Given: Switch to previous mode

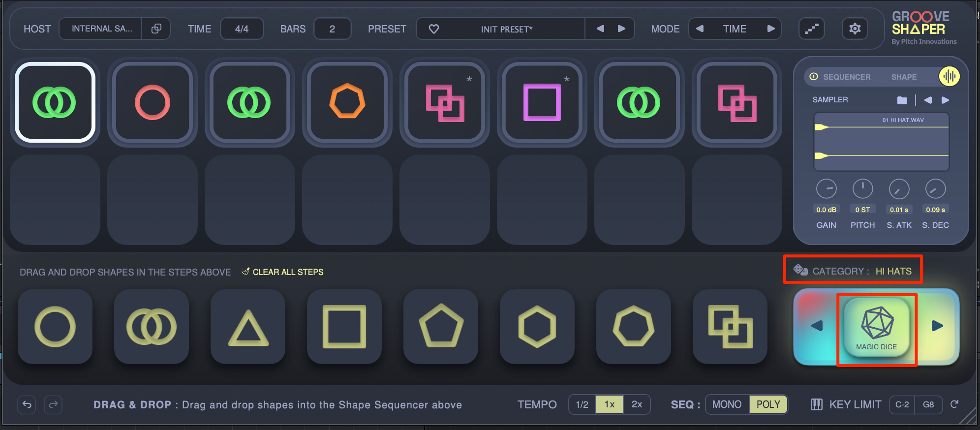Looking at the screenshot, I should coord(700,29).
